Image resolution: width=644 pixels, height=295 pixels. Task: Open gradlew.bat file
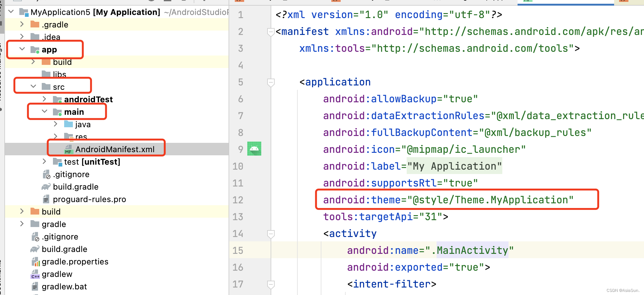[64, 287]
